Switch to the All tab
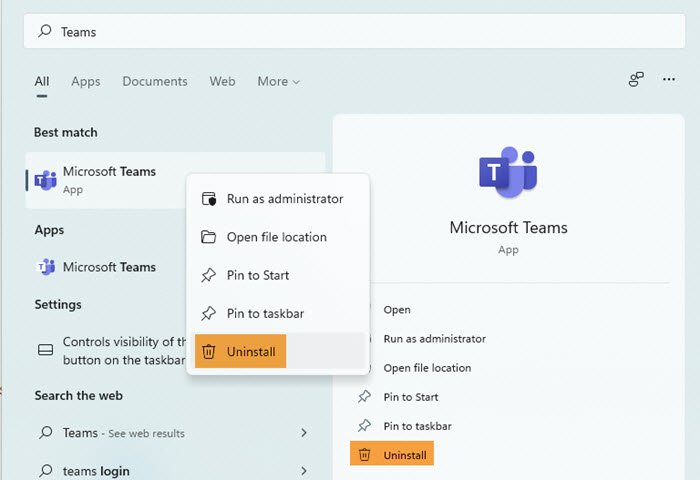The image size is (700, 480). point(42,81)
